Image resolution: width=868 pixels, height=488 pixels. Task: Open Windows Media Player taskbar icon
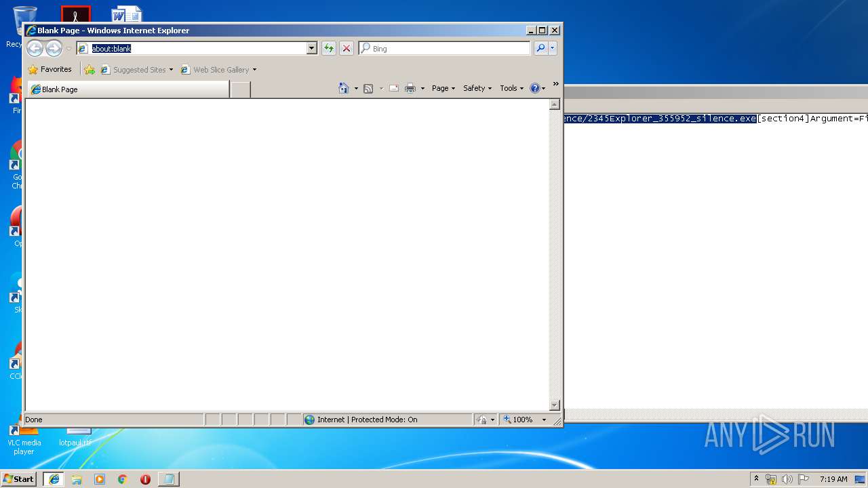tap(100, 479)
